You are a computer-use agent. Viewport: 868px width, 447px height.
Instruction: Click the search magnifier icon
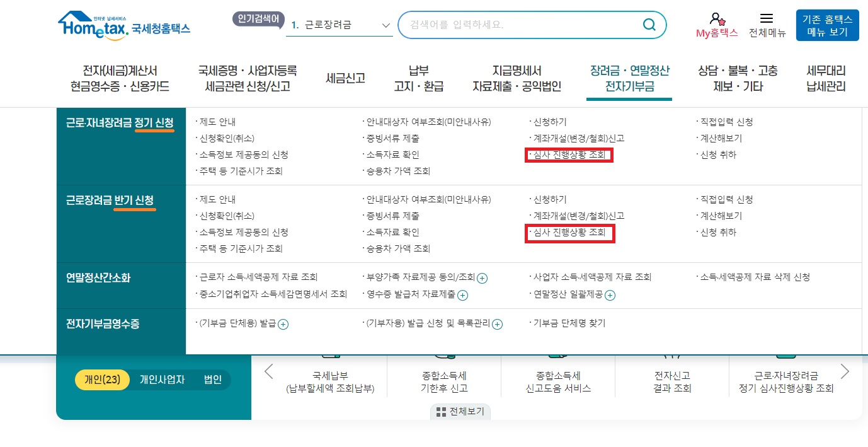(x=649, y=25)
